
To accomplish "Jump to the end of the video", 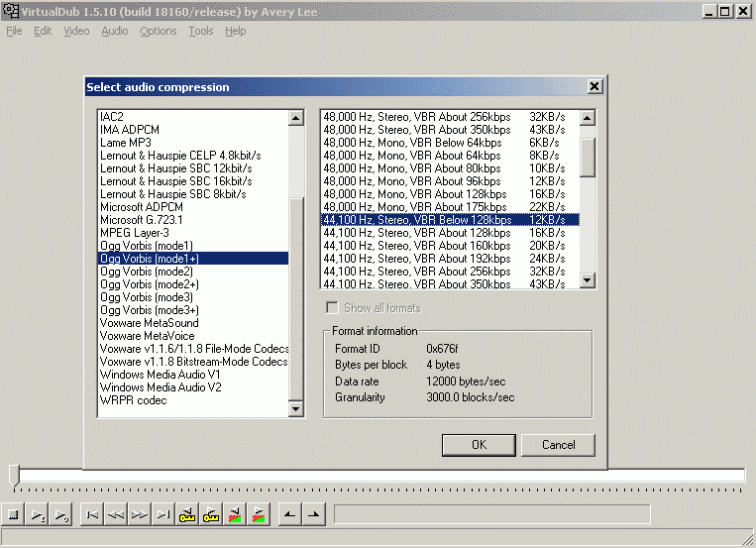I will 162,514.
